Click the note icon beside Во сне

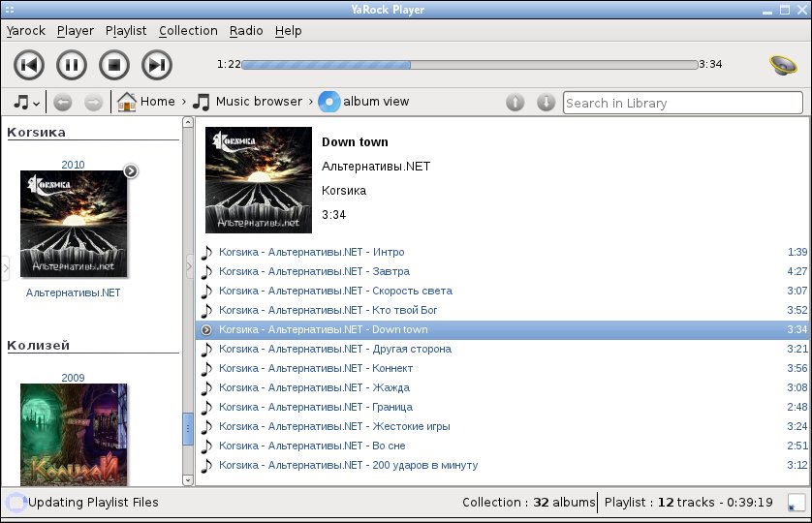206,446
